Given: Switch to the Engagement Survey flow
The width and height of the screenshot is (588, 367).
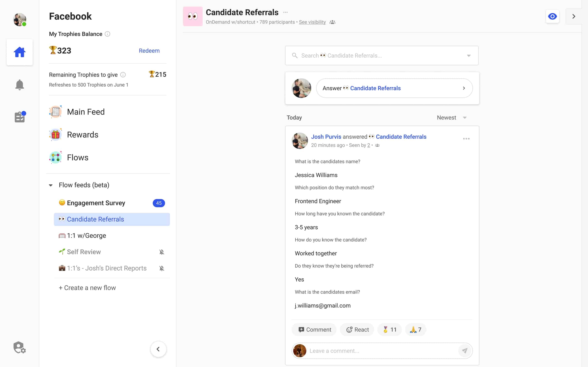Looking at the screenshot, I should tap(96, 203).
